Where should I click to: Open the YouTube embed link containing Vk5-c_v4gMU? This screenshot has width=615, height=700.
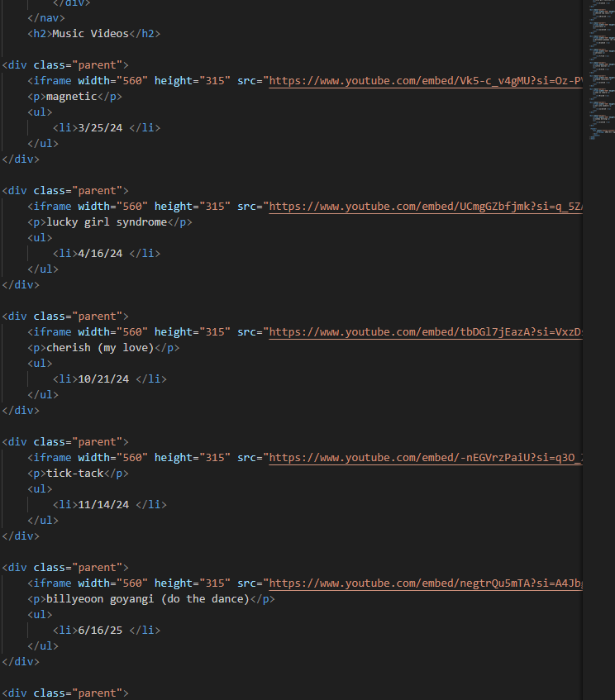coord(426,81)
